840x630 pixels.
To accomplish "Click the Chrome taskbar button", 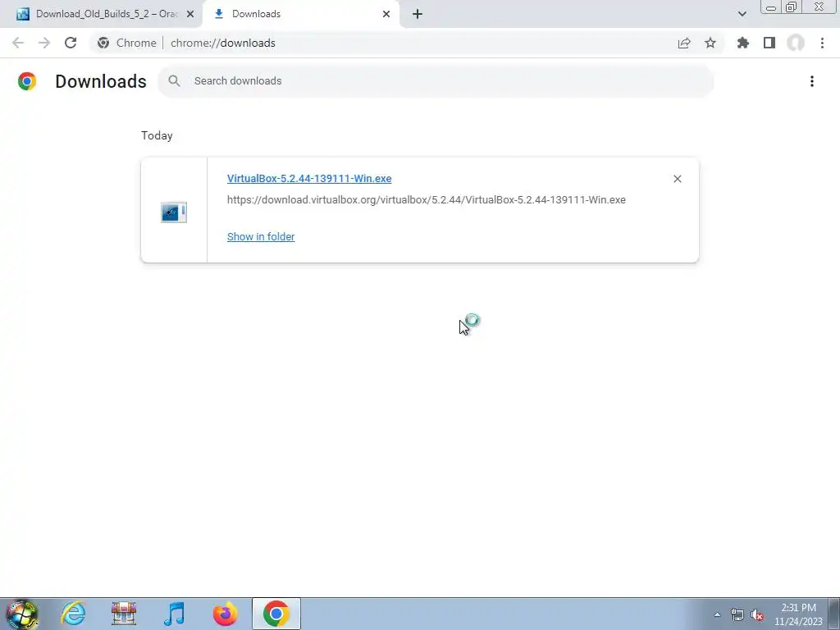I will pos(276,614).
